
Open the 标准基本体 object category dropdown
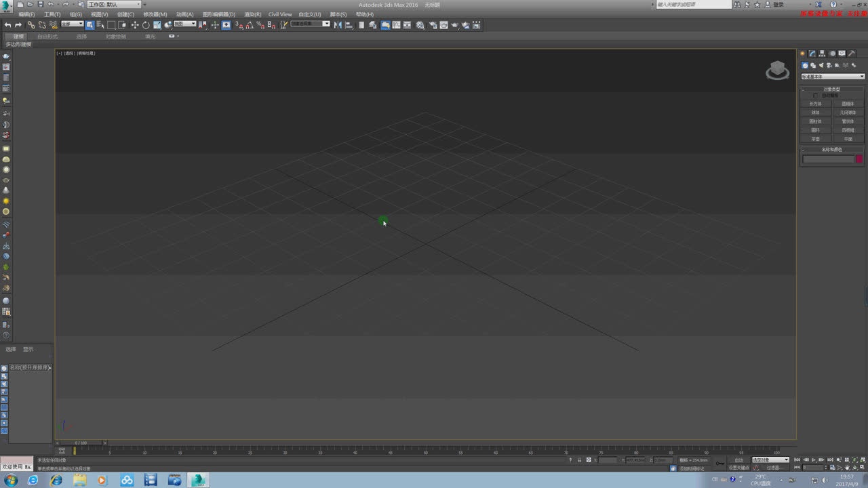tap(833, 77)
